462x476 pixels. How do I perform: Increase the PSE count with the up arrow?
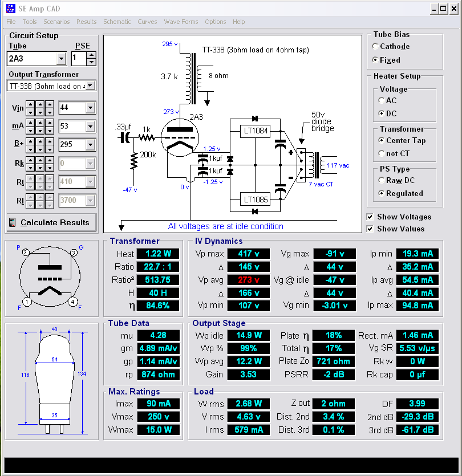click(x=91, y=55)
